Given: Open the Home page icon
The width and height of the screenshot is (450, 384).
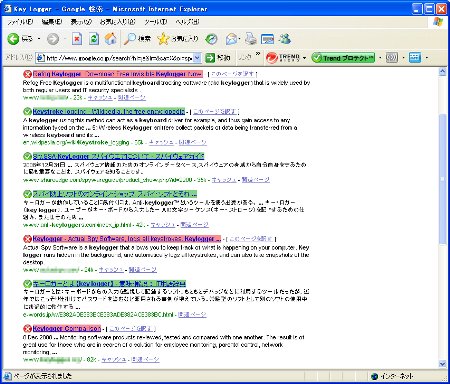Looking at the screenshot, I should pos(111,39).
